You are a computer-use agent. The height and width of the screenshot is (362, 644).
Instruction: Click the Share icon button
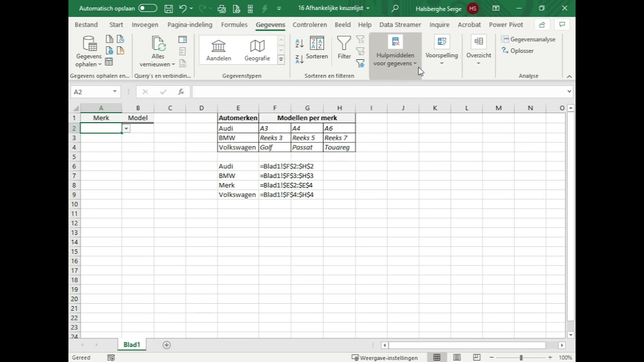coord(542,25)
